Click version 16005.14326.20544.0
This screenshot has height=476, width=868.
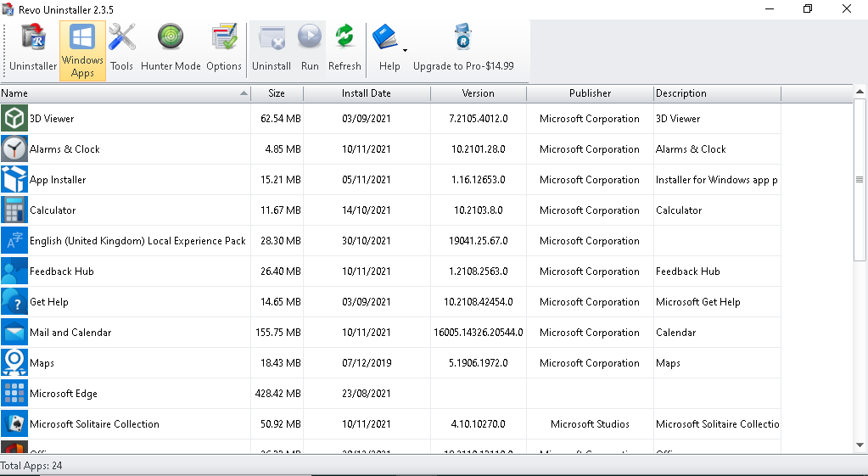pos(479,333)
